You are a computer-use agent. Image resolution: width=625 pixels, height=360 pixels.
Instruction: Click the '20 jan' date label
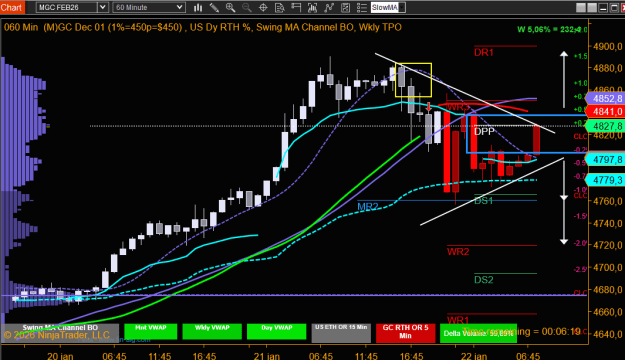pos(60,355)
